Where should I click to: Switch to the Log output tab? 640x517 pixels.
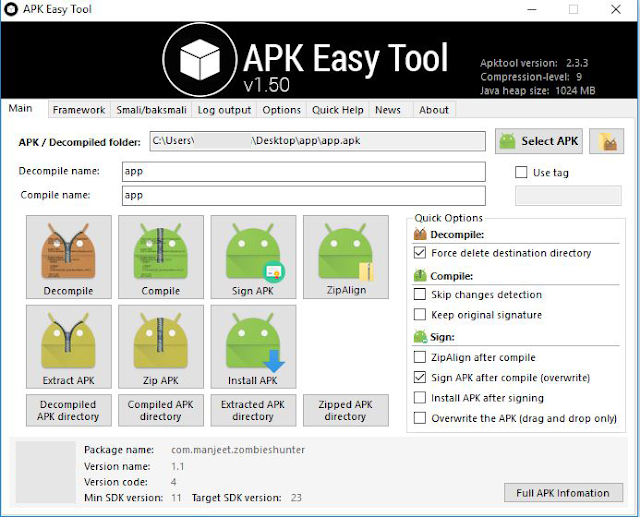[224, 110]
